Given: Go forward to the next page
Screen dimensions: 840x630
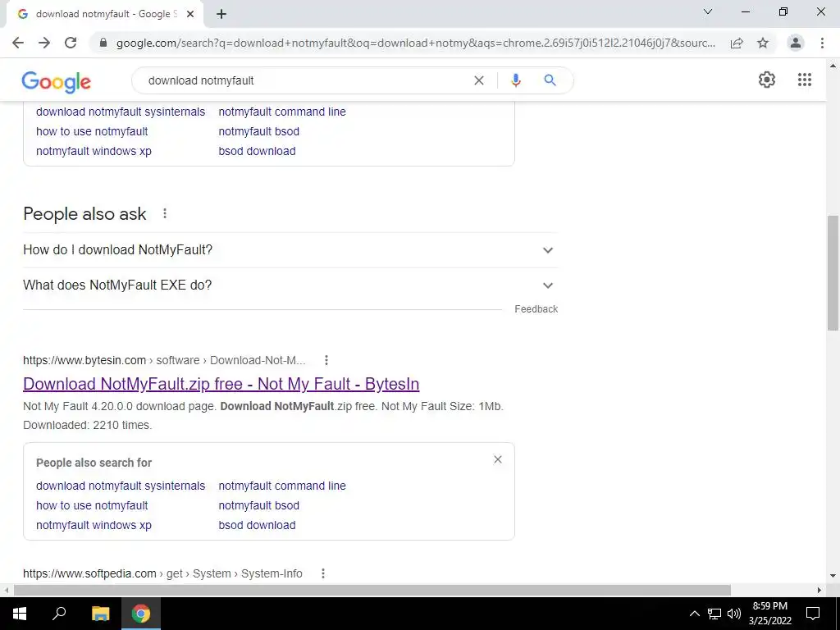Looking at the screenshot, I should coord(44,43).
